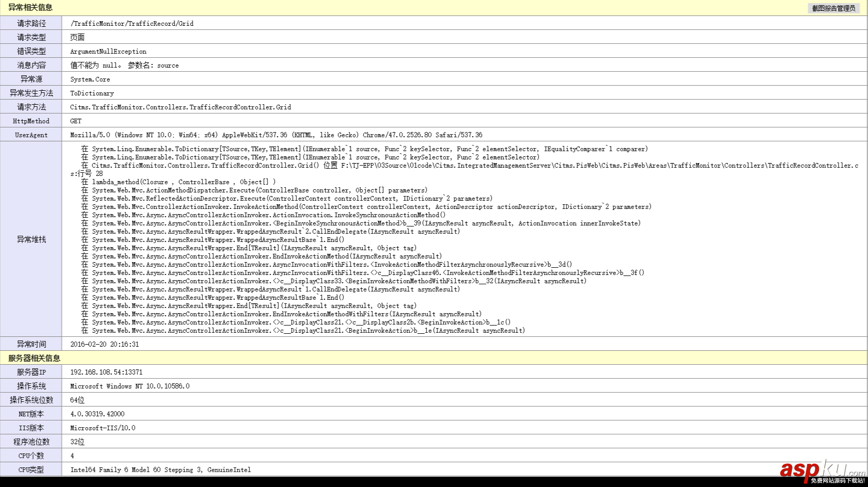Select the request path /TrafficMonitor/TrafficRecord/Grid

click(132, 23)
